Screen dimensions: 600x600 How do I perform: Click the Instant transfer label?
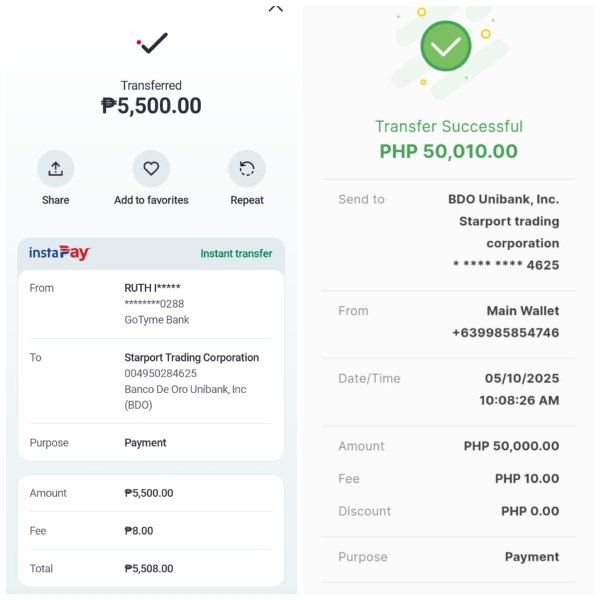click(236, 254)
